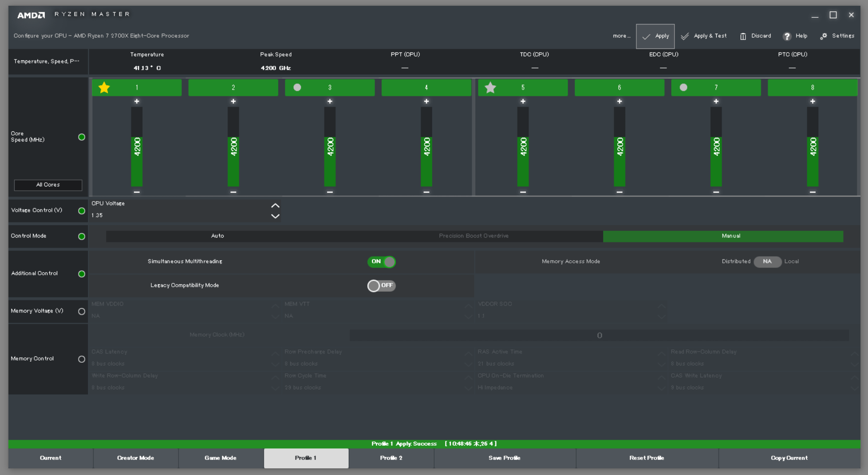Expand the more... menu in toolbar
The image size is (868, 475).
coord(621,36)
